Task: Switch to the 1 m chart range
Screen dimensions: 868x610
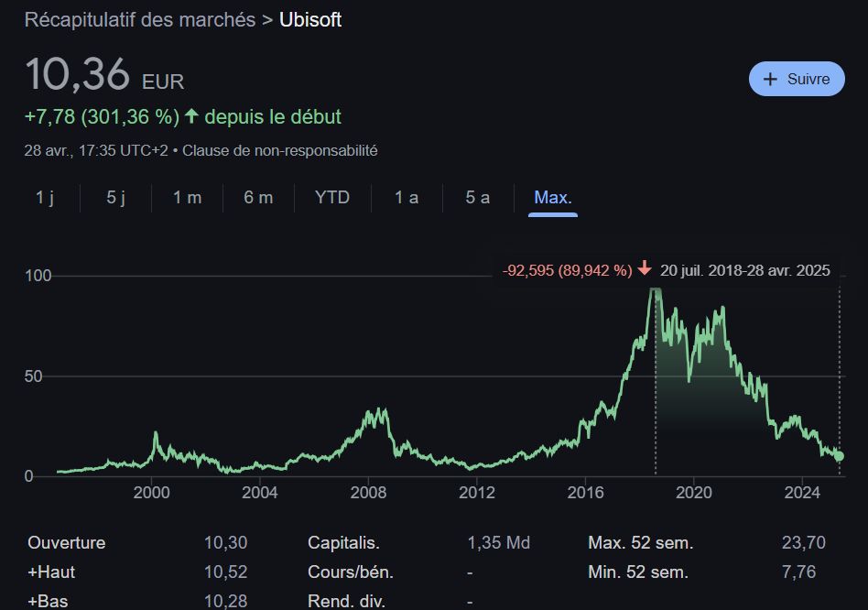Action: [x=187, y=197]
